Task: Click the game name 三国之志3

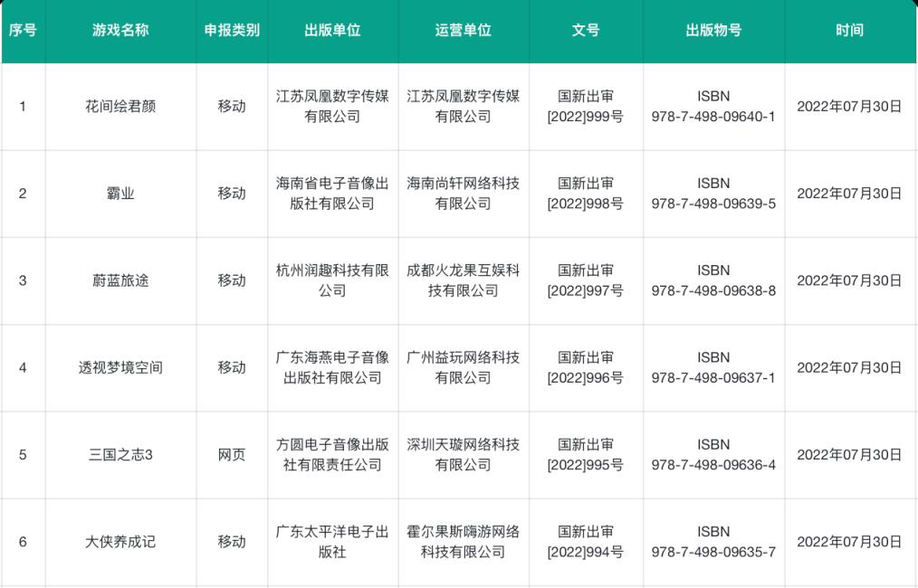Action: (x=120, y=455)
